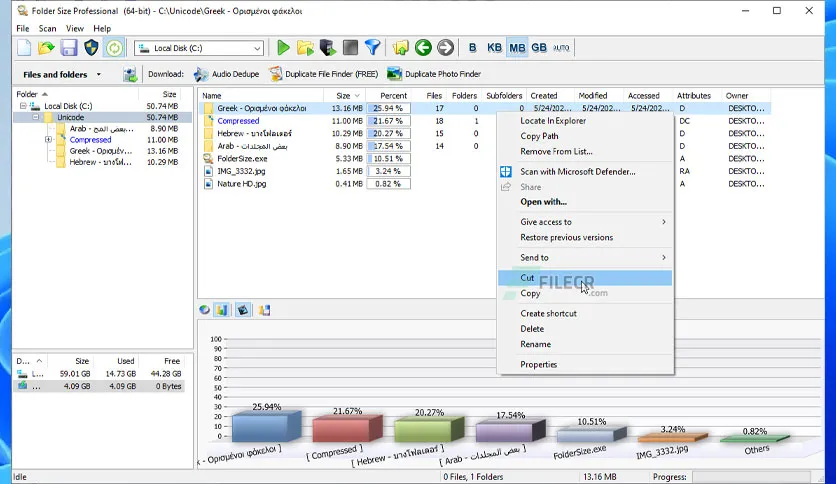Collapse the Local Disk (C:) tree node
This screenshot has width=836, height=484.
point(23,106)
